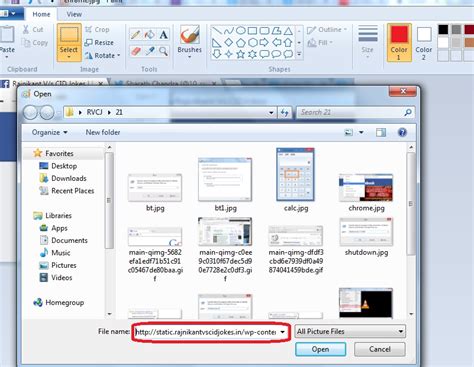Click the Paste button in Paint ribbon
The image size is (474, 367).
tap(7, 42)
